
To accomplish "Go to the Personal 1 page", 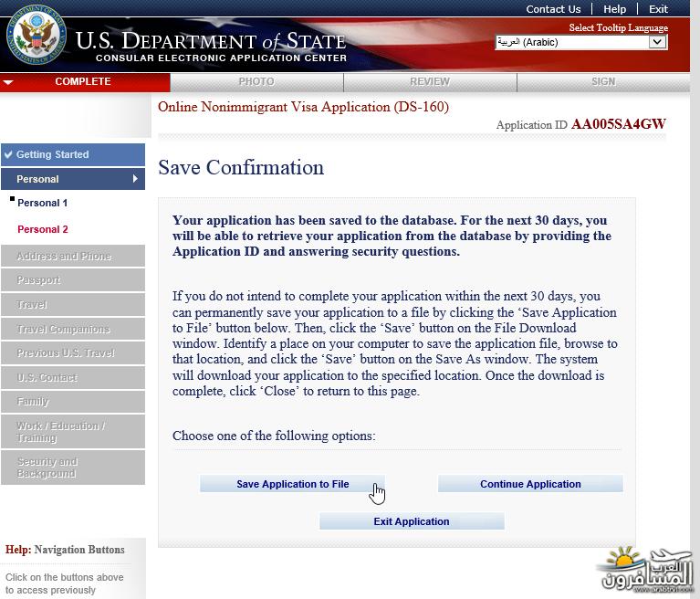I will [x=42, y=203].
